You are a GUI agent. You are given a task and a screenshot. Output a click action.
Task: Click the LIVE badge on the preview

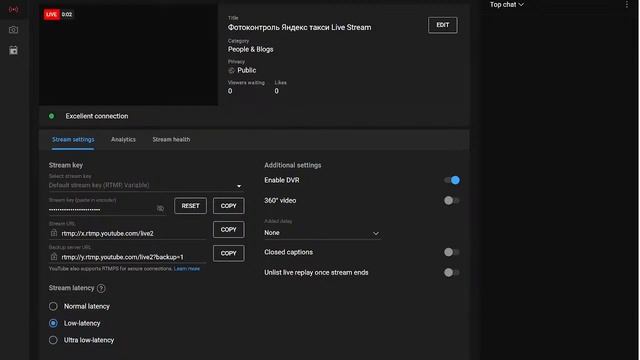pos(51,14)
